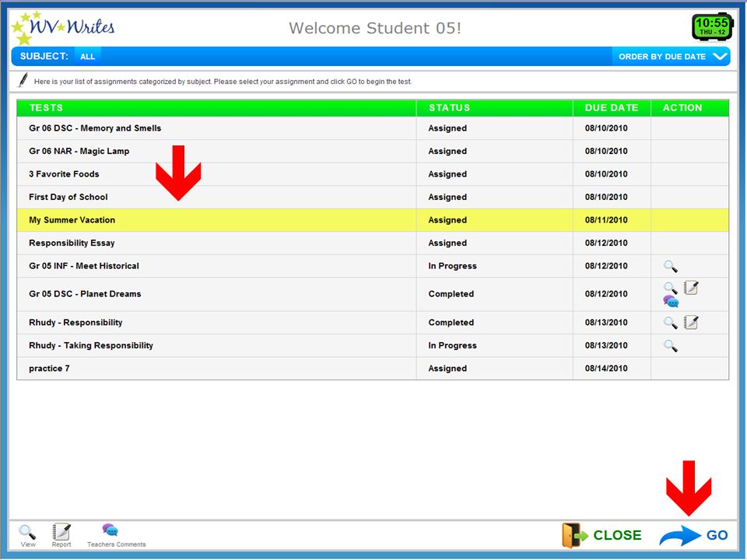Click the ACTION column header

689,107
